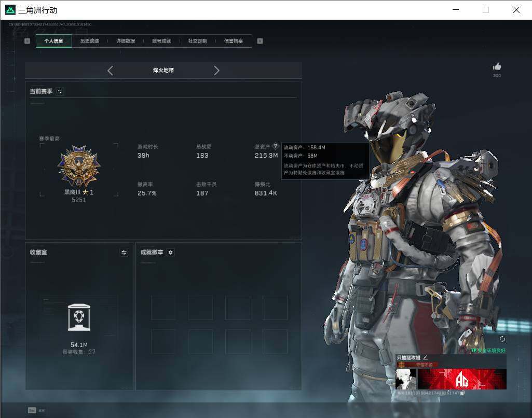Click the 烽火地带 mode title
This screenshot has height=418, width=532.
click(x=163, y=71)
